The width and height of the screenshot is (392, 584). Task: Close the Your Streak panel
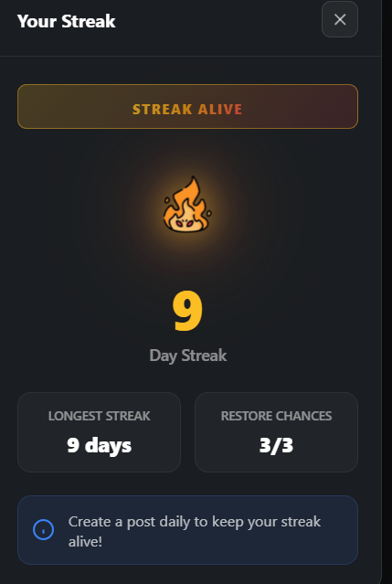(x=340, y=19)
